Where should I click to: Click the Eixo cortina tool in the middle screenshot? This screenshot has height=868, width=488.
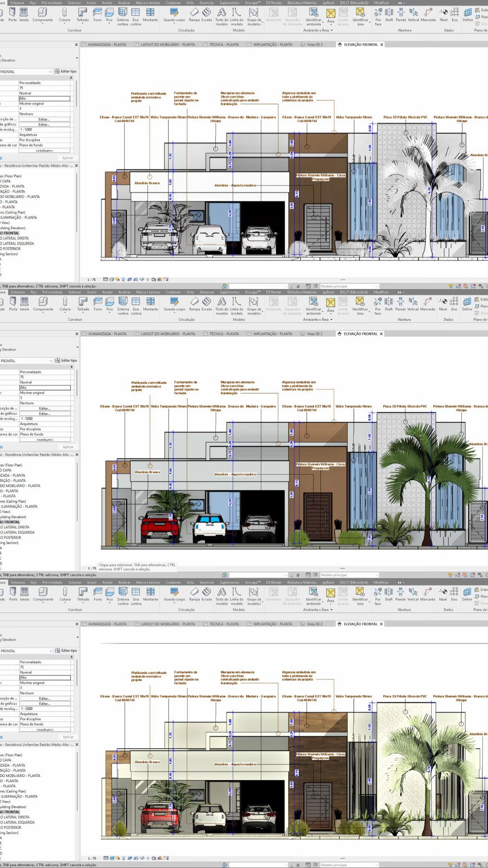(x=136, y=306)
